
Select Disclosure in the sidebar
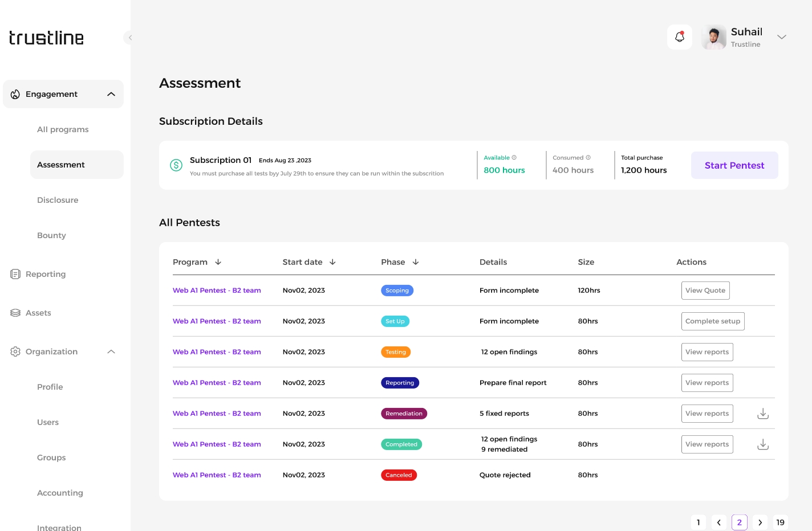pos(58,200)
